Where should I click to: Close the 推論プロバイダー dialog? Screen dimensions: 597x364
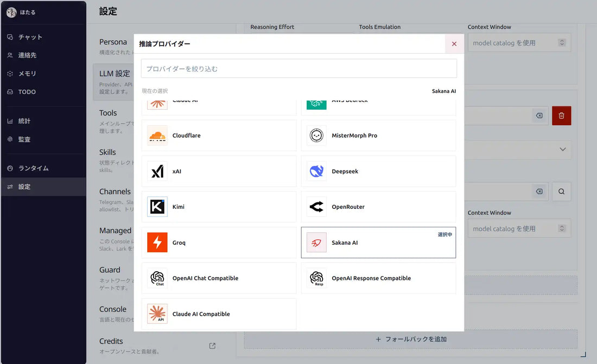coord(454,44)
